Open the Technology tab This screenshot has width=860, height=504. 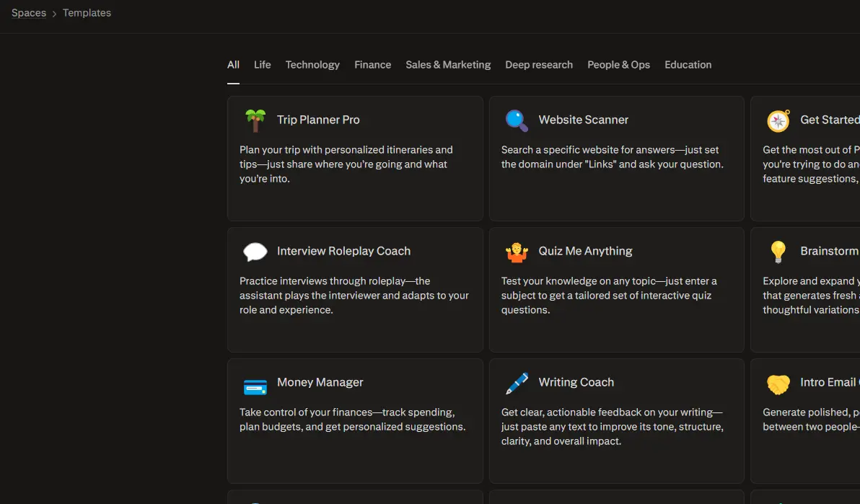pos(312,65)
